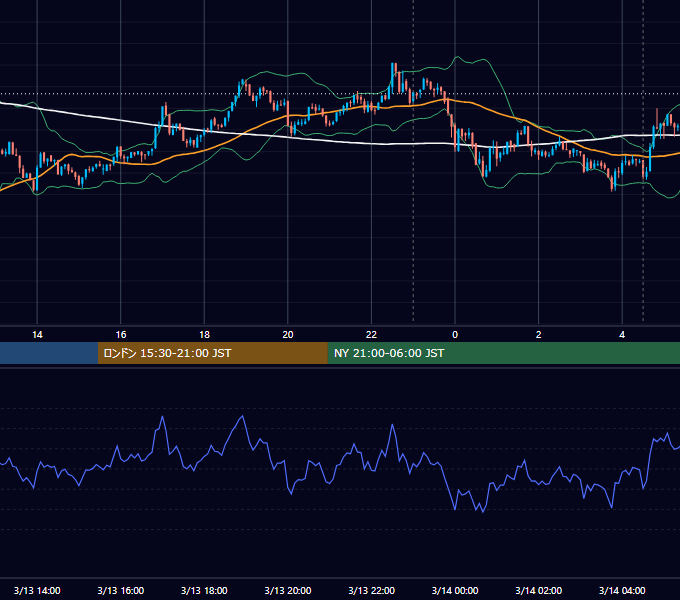
Task: Click the 16 hour label on time axis
Action: click(x=121, y=335)
